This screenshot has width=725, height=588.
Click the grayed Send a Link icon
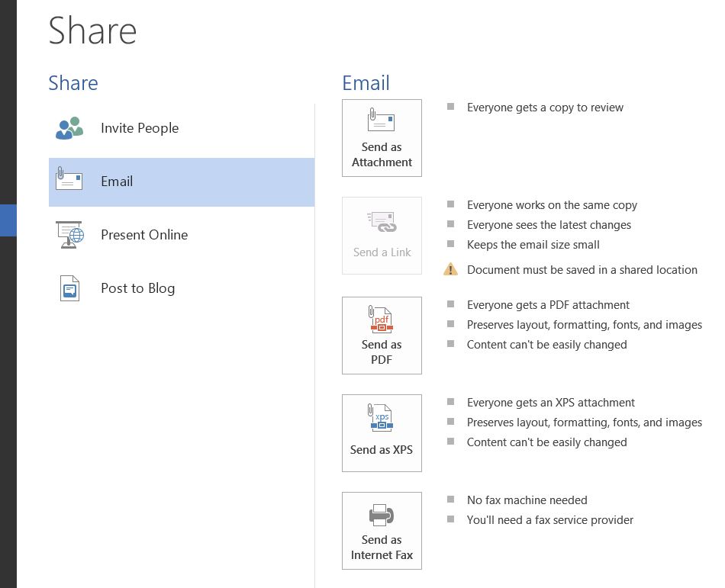[x=382, y=222]
